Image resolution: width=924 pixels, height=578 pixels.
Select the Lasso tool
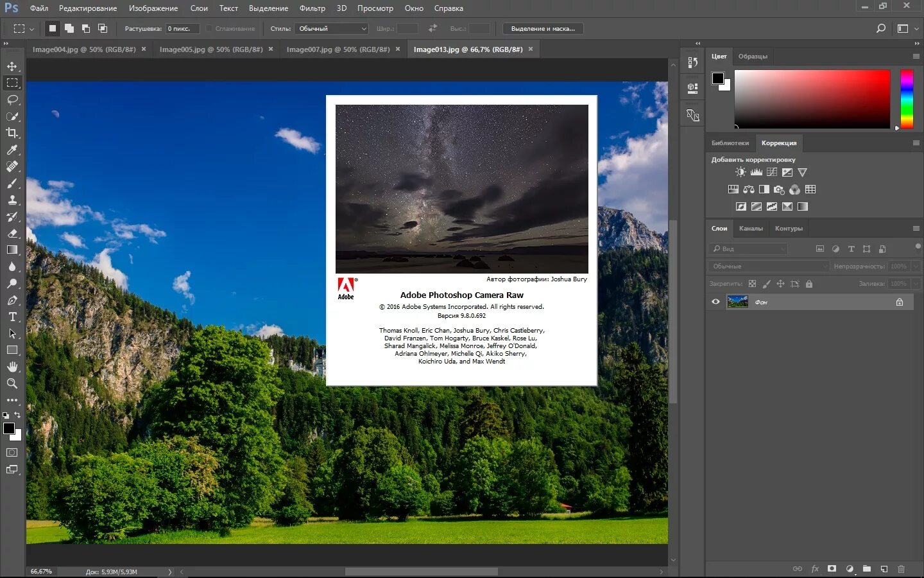[x=12, y=100]
